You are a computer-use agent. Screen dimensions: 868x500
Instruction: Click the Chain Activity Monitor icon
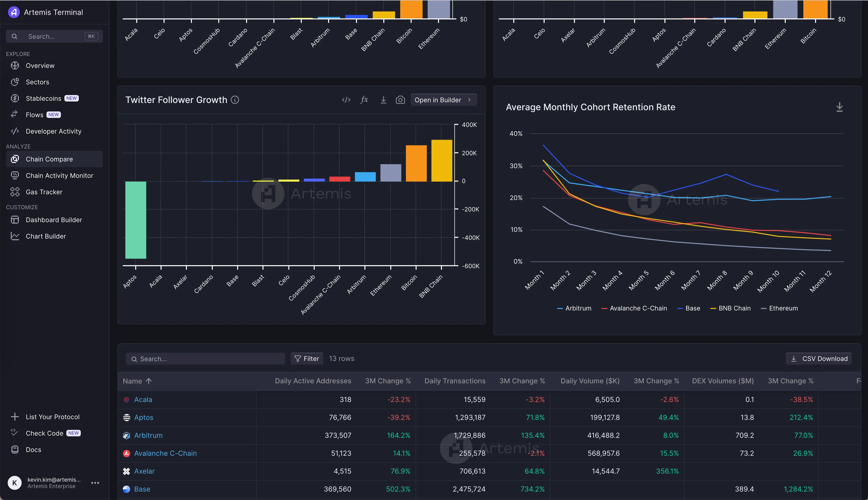click(15, 175)
